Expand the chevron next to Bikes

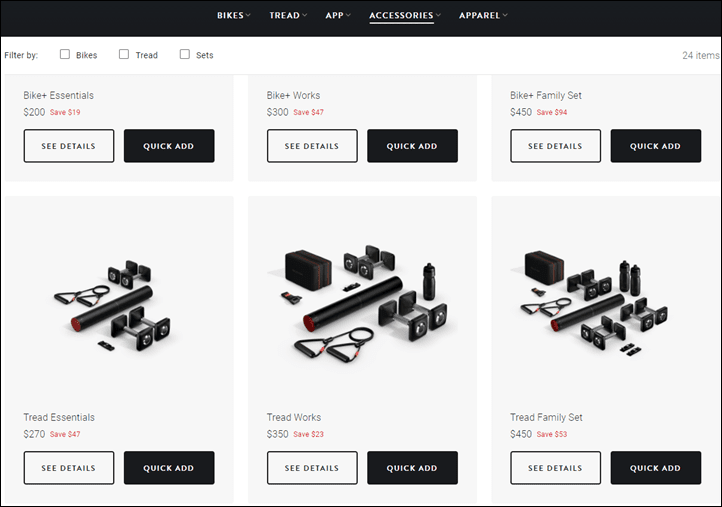tap(248, 15)
